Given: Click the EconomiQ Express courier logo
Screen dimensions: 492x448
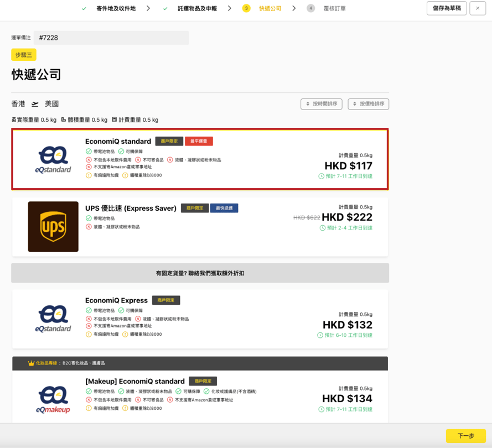Looking at the screenshot, I should click(x=53, y=319).
